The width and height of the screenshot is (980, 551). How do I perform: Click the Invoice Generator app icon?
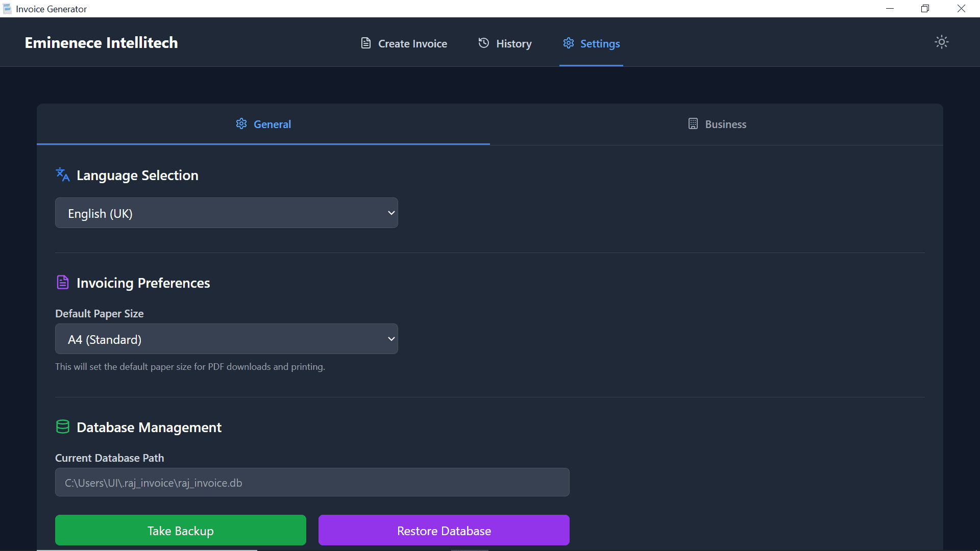pos(7,9)
